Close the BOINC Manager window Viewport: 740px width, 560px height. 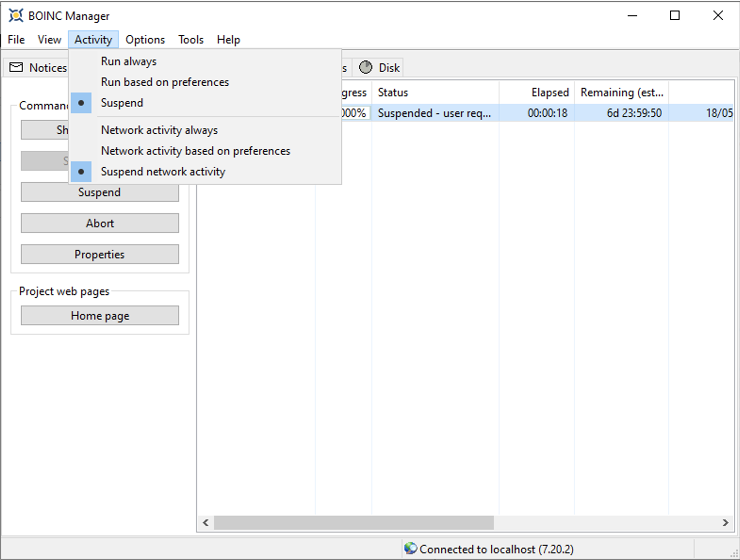coord(718,16)
